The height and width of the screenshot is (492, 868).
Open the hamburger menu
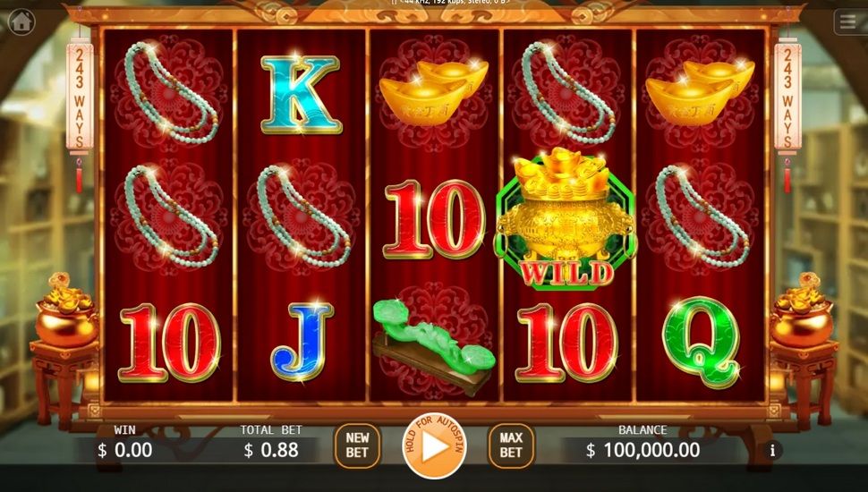coord(848,22)
